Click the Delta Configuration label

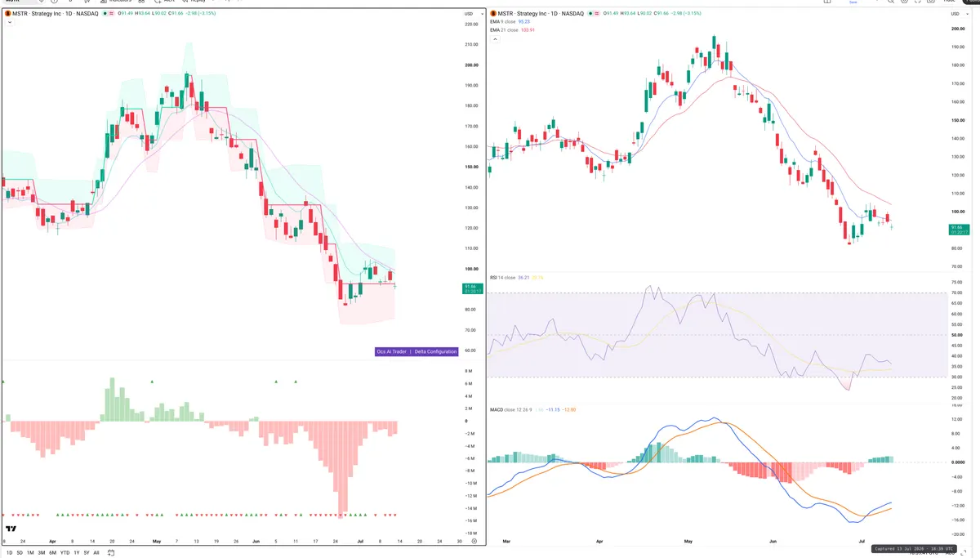click(x=435, y=351)
